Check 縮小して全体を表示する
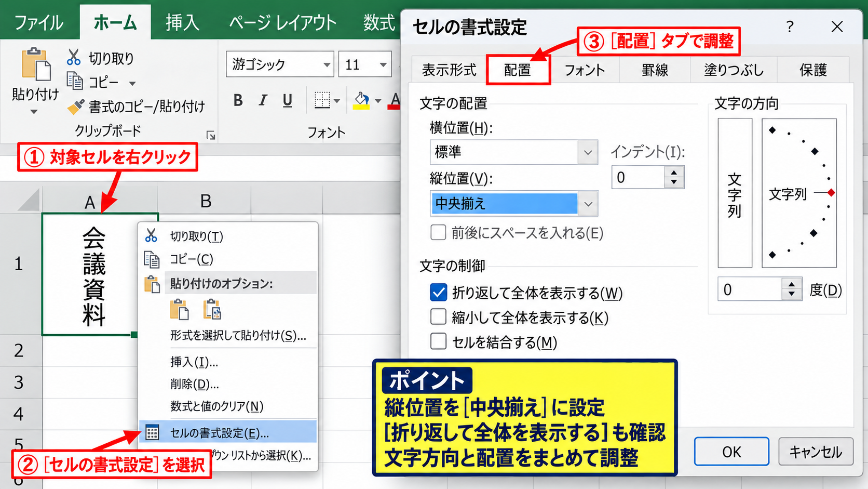 pyautogui.click(x=438, y=316)
